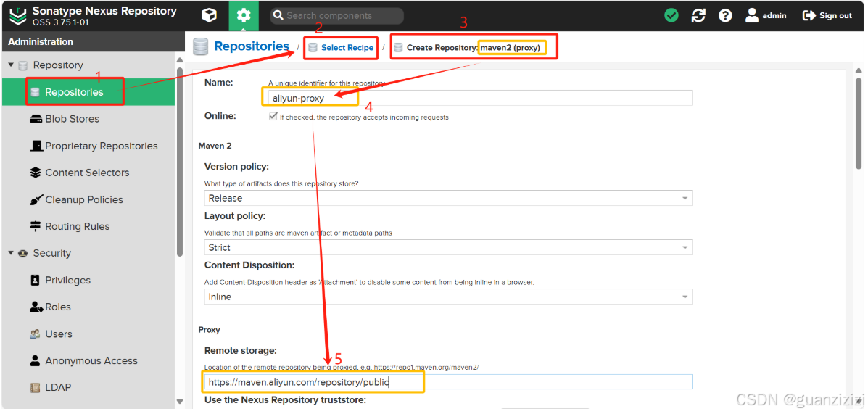
Task: Click Create Repository: maven2 (proxy) breadcrumb
Action: (474, 48)
